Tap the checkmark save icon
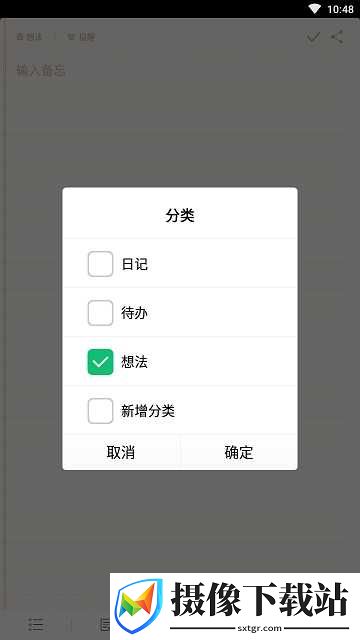360x640 pixels. [x=313, y=38]
